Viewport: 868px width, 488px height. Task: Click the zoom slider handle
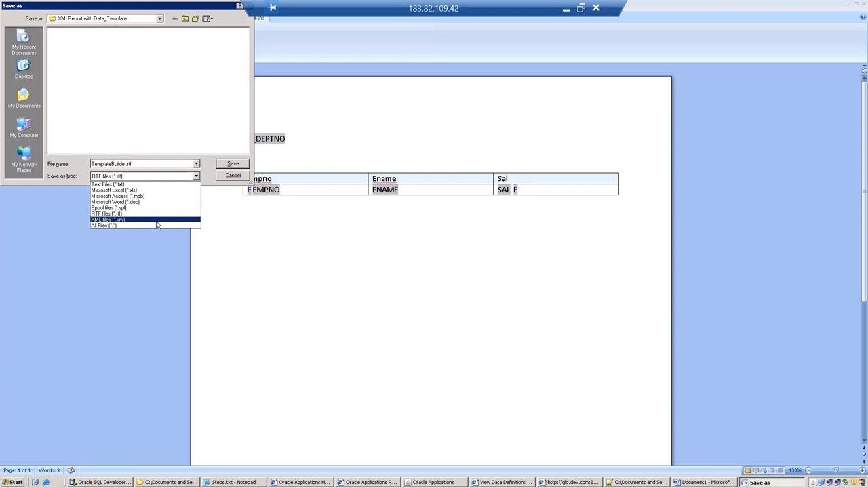pos(835,470)
